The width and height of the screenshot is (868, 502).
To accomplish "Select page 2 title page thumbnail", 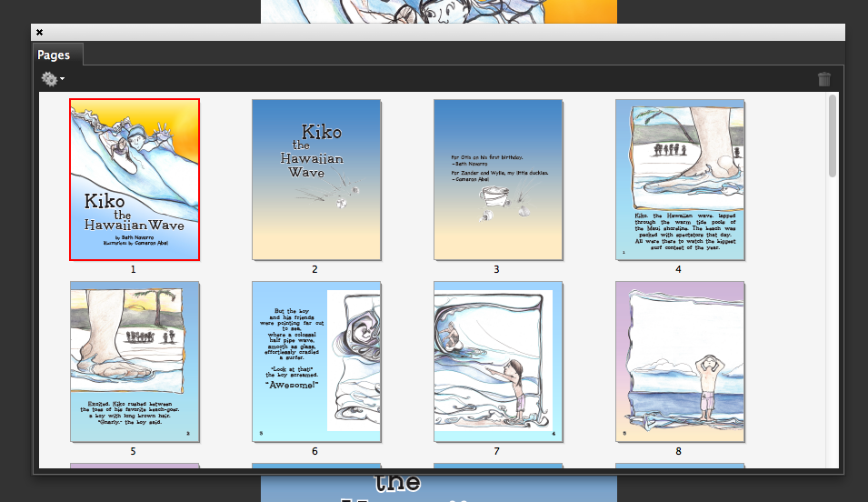I will pos(316,179).
